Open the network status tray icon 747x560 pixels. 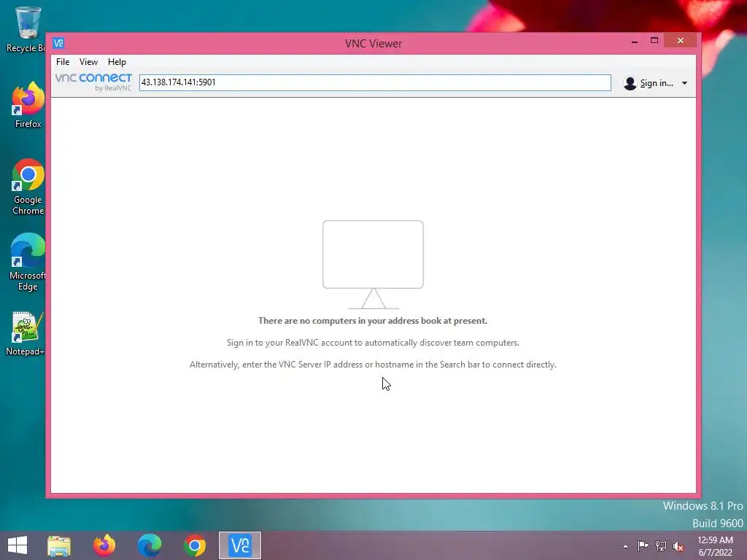click(661, 545)
